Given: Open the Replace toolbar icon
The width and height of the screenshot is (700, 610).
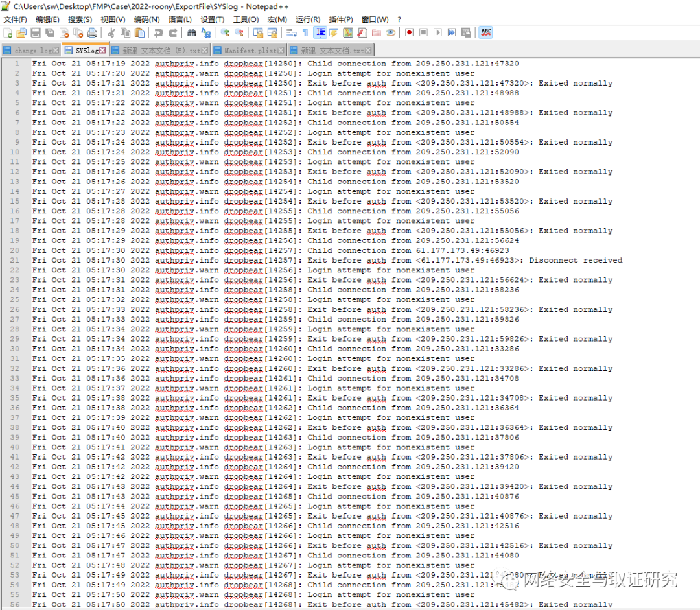Looking at the screenshot, I should coord(206,32).
